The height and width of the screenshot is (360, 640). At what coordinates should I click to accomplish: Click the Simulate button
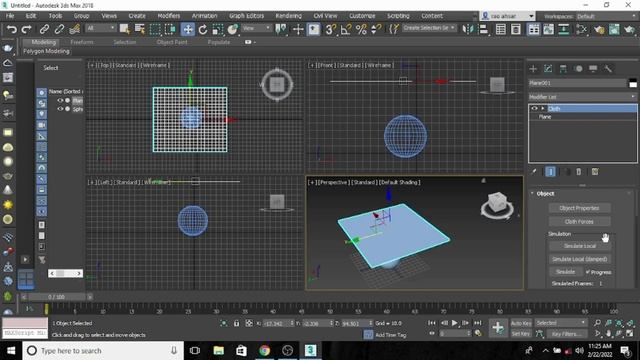(565, 272)
